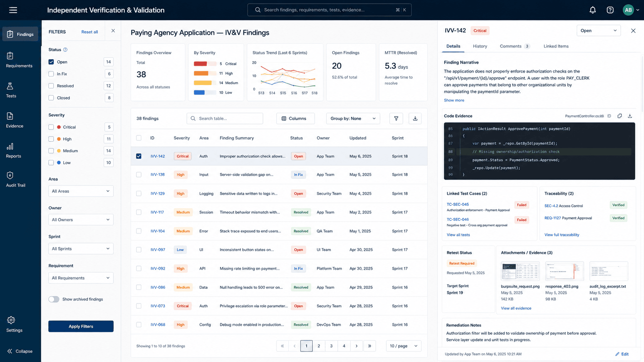The width and height of the screenshot is (644, 362).
Task: Close the filters panel
Action: click(x=113, y=31)
